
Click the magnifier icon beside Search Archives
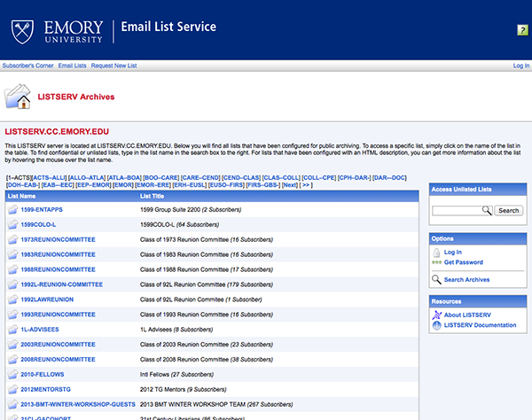point(435,280)
